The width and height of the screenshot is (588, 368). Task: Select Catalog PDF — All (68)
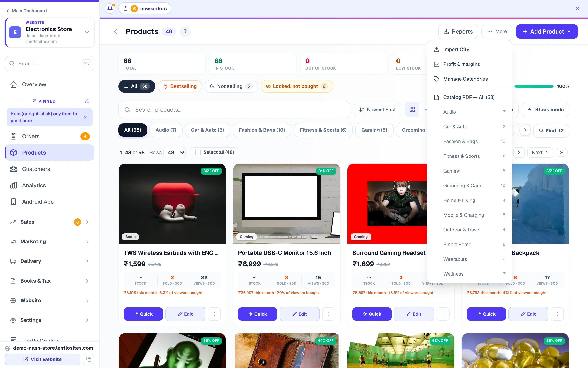coord(469,97)
